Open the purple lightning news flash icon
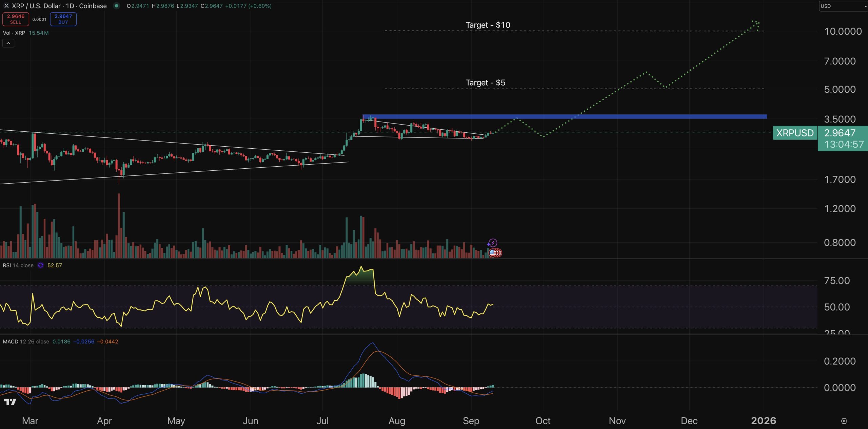Viewport: 868px width, 429px height. coord(492,243)
